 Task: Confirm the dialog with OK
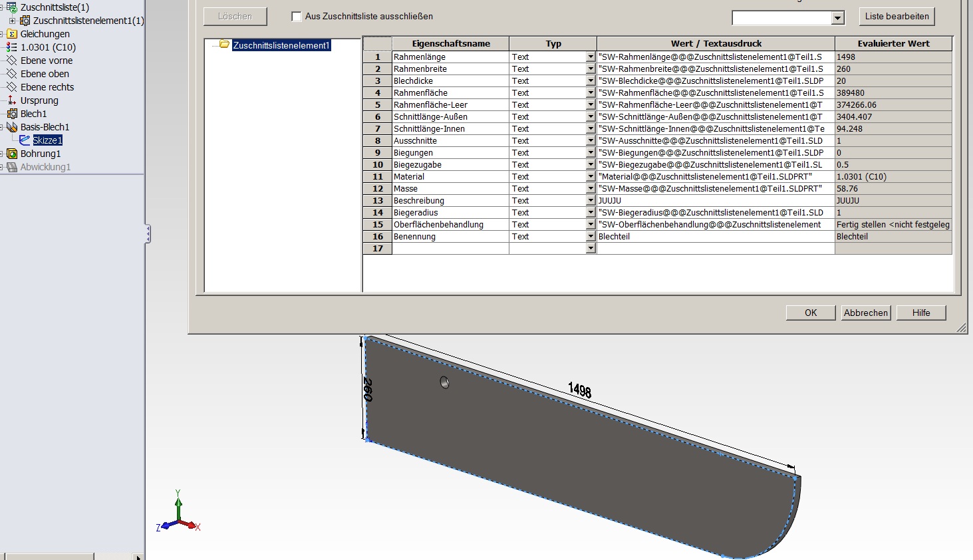click(811, 313)
